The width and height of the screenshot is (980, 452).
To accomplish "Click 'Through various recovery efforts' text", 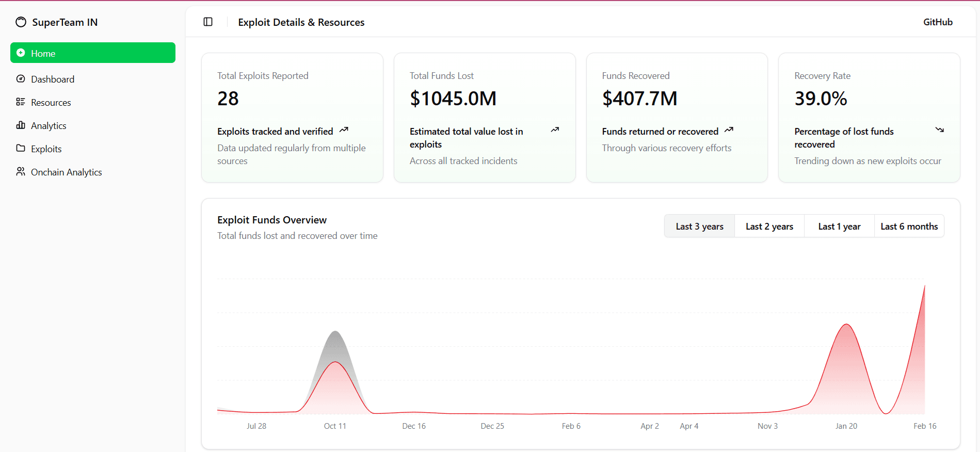I will point(667,148).
